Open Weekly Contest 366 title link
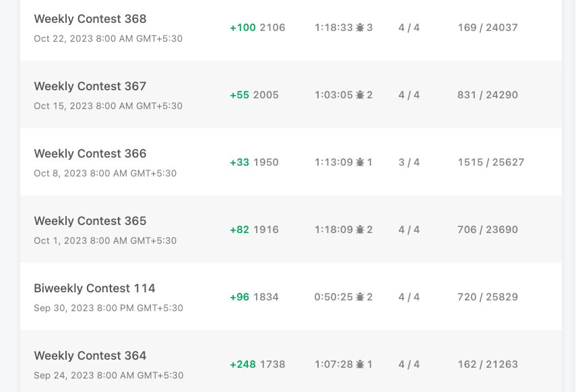Image resolution: width=576 pixels, height=392 pixels. click(90, 153)
